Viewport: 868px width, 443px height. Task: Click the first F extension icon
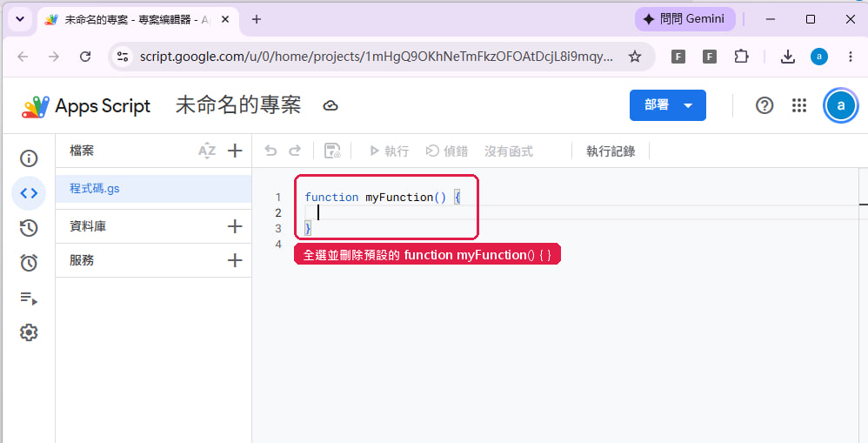click(x=678, y=57)
